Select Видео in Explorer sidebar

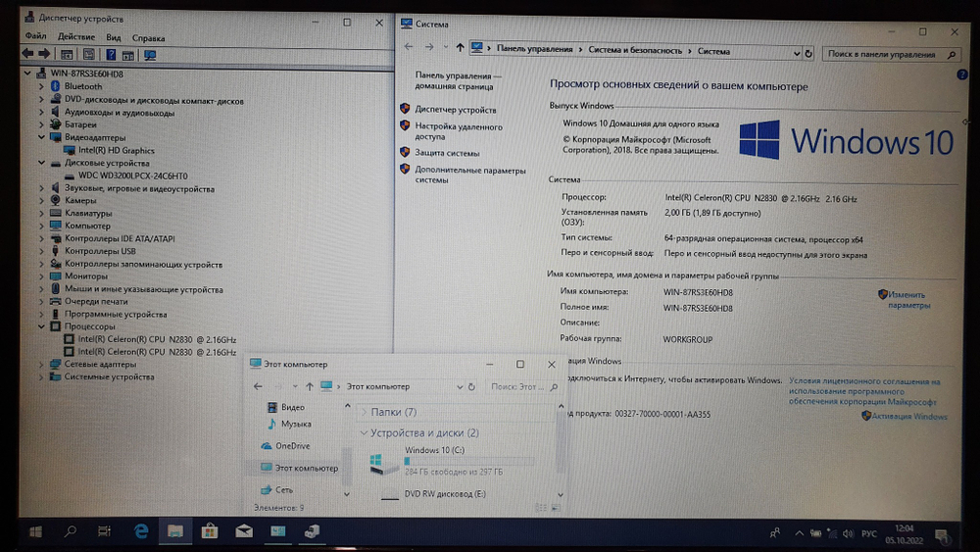292,407
